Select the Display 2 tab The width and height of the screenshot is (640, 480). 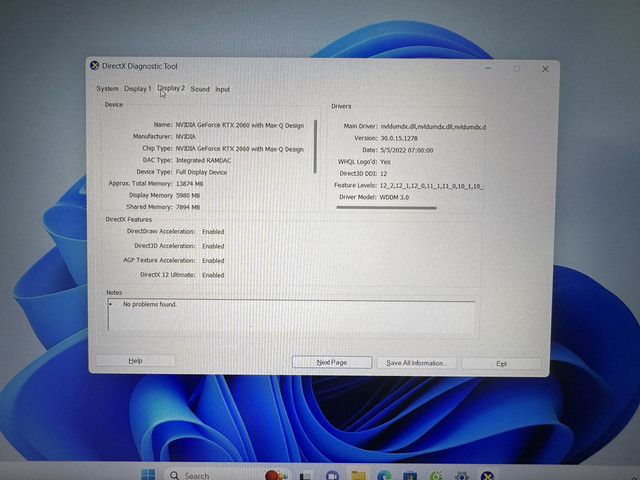click(171, 88)
